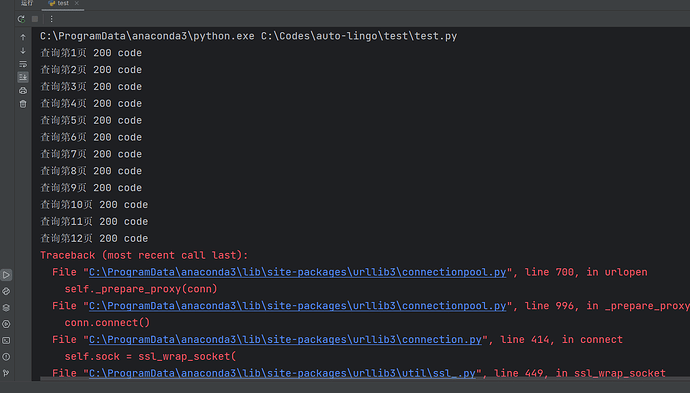This screenshot has height=393, width=690.
Task: Open the util ssl_.py file link
Action: [x=282, y=373]
